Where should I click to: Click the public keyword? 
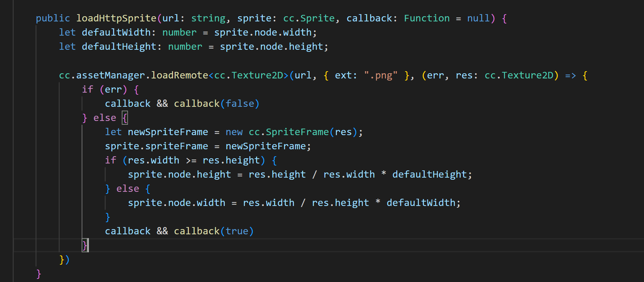click(53, 18)
